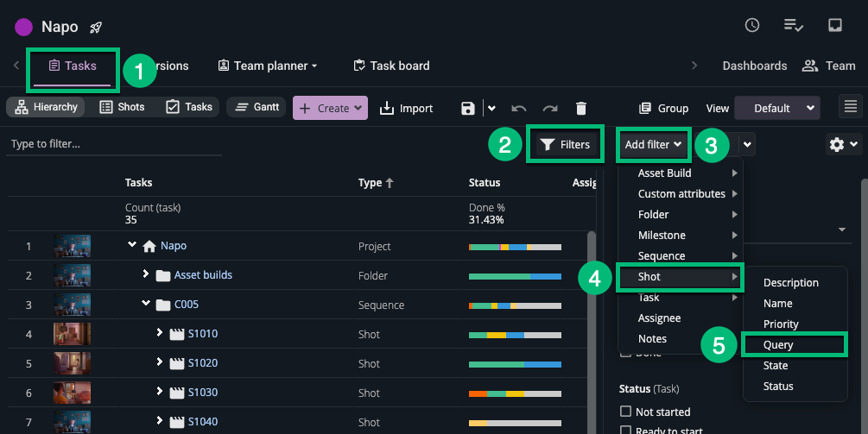The height and width of the screenshot is (434, 868).
Task: Click the save floppy disk icon
Action: [468, 109]
